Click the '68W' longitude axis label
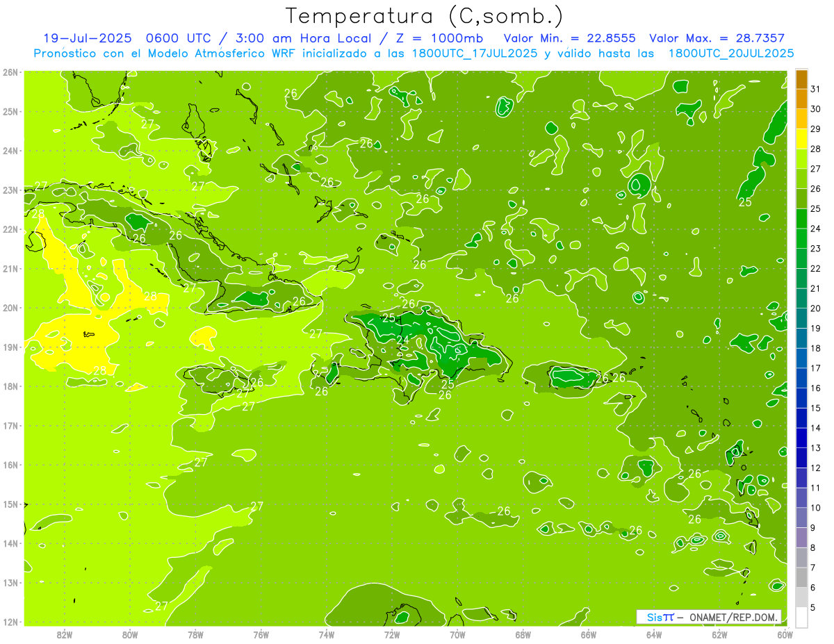 pyautogui.click(x=523, y=634)
